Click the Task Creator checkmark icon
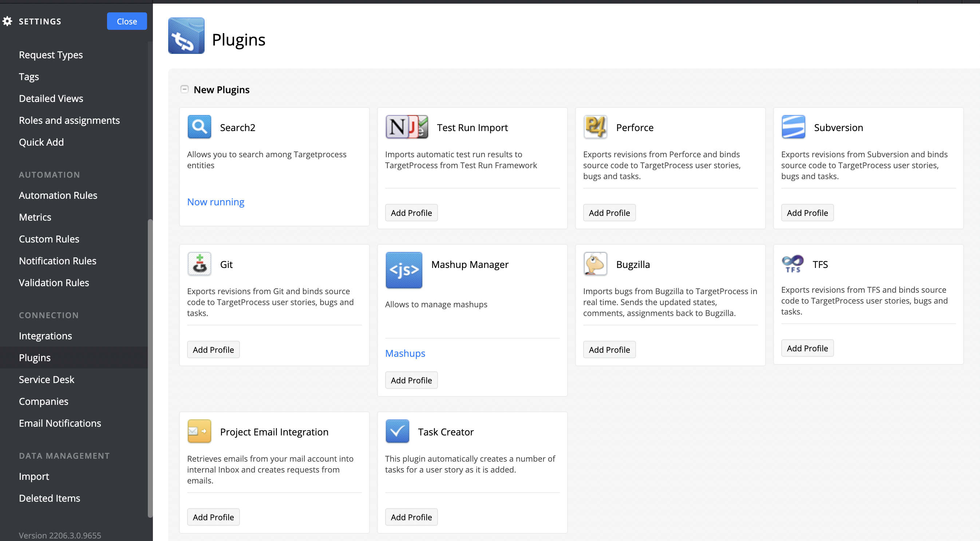Viewport: 980px width, 541px height. 397,431
